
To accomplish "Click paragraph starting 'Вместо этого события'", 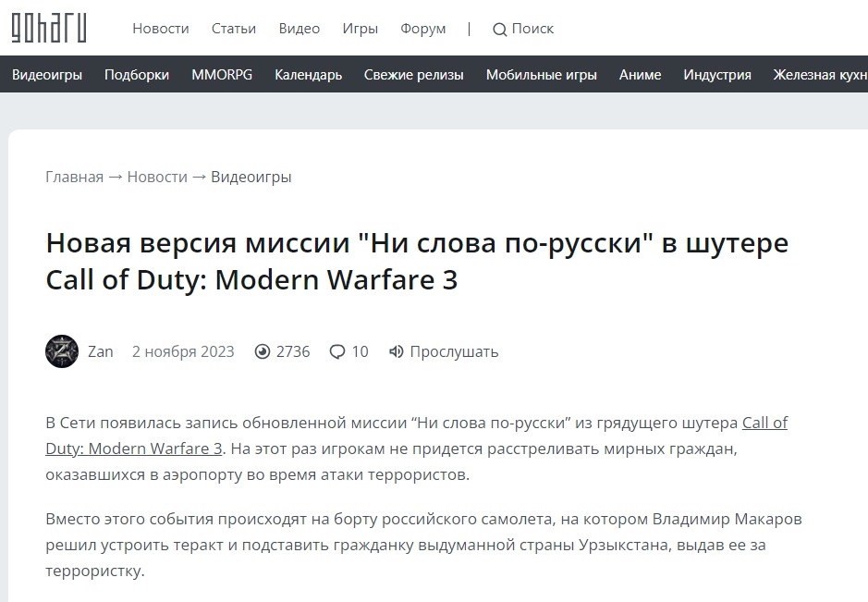I will 423,545.
